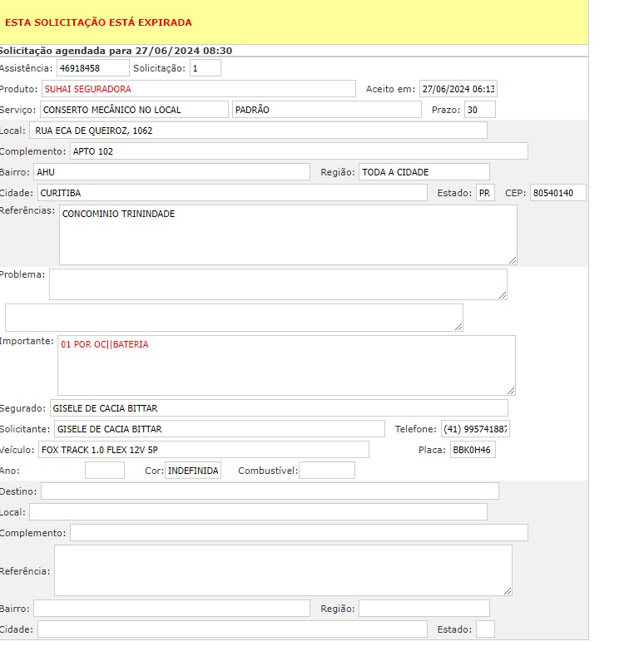Click the Estado field PR
This screenshot has height=666, width=644.
pos(485,193)
